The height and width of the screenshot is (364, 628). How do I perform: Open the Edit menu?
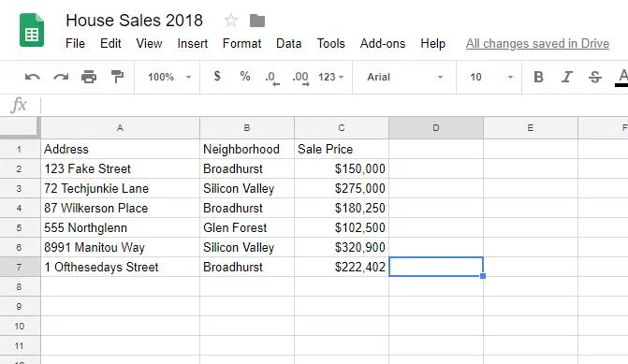(x=110, y=43)
